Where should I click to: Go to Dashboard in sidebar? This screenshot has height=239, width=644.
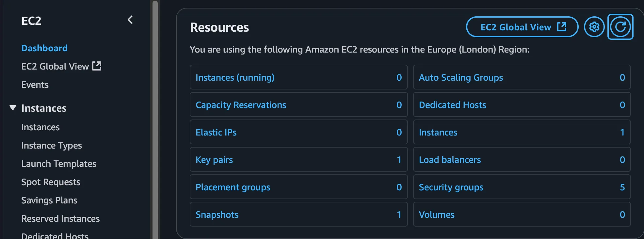click(44, 48)
